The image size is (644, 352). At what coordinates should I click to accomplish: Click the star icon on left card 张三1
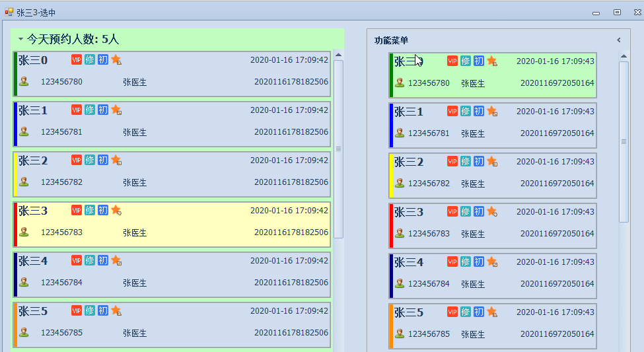click(116, 110)
